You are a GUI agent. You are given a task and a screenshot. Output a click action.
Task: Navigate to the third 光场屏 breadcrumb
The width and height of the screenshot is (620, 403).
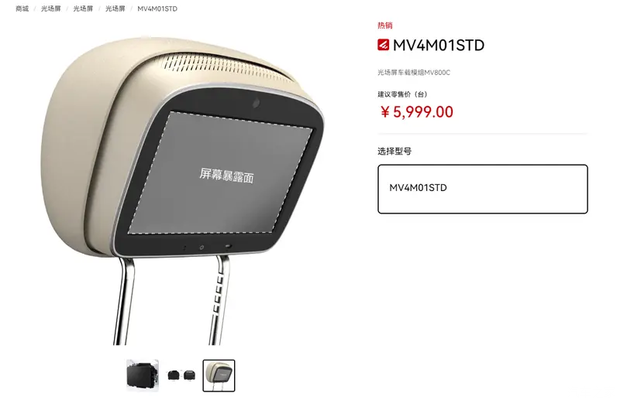(115, 9)
